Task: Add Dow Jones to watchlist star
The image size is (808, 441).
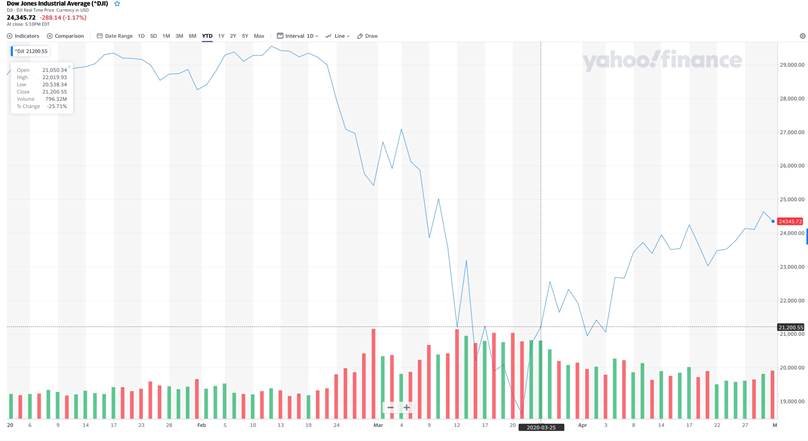Action: (x=117, y=4)
